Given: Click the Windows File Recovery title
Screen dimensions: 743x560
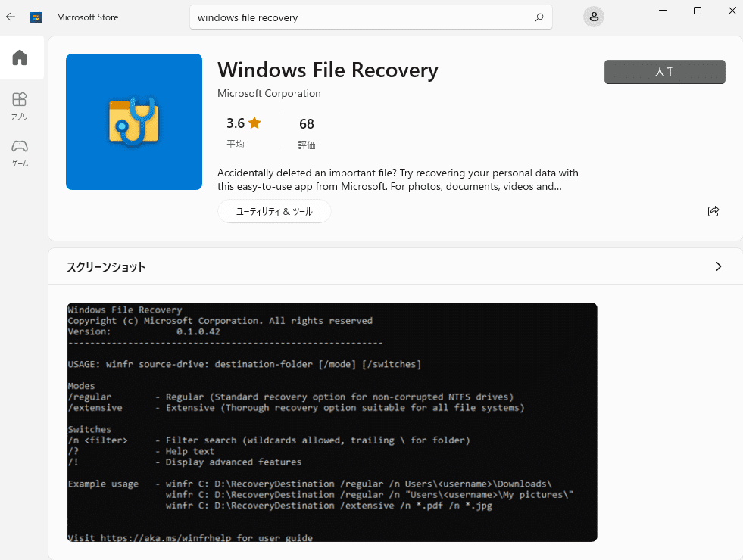Looking at the screenshot, I should 328,70.
